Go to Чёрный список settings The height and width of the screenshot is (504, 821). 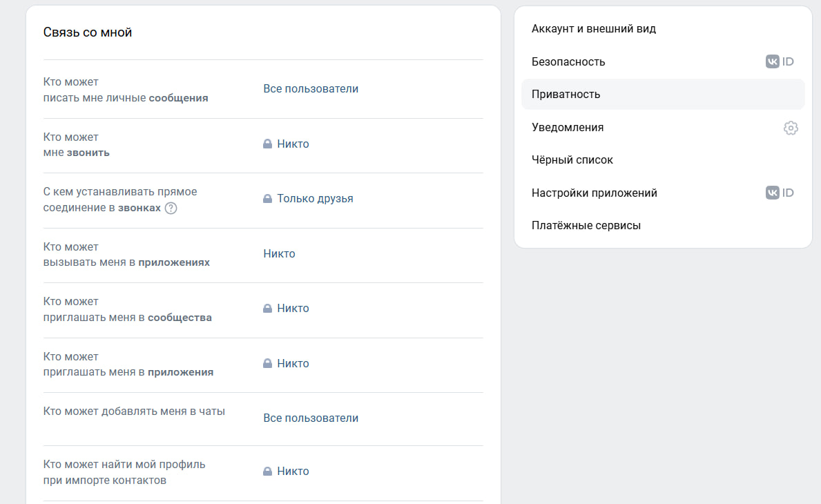[572, 159]
